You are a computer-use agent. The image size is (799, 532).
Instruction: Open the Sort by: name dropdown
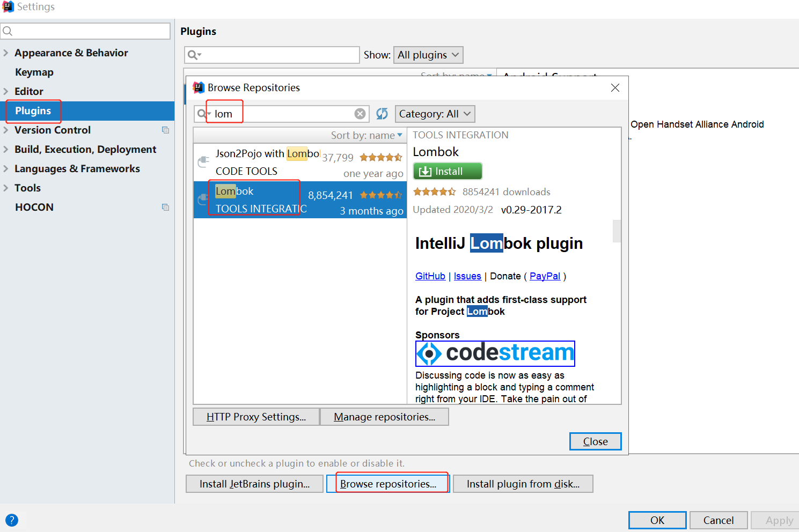pos(366,135)
